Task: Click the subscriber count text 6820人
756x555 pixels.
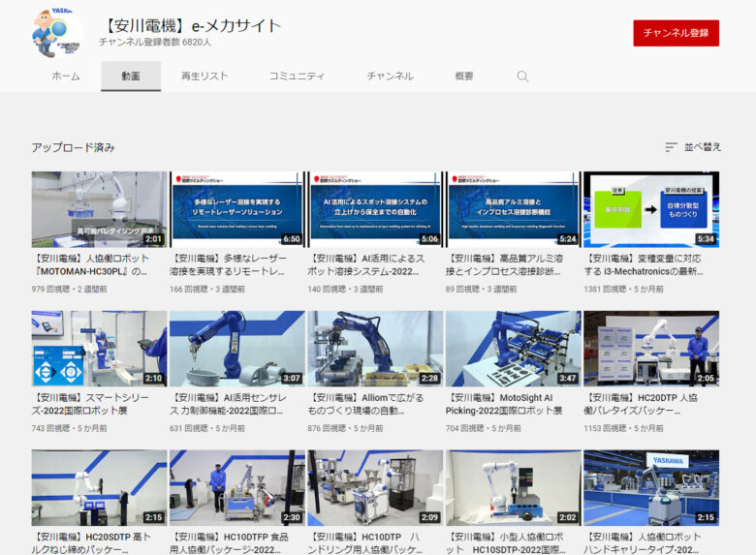Action: point(197,43)
